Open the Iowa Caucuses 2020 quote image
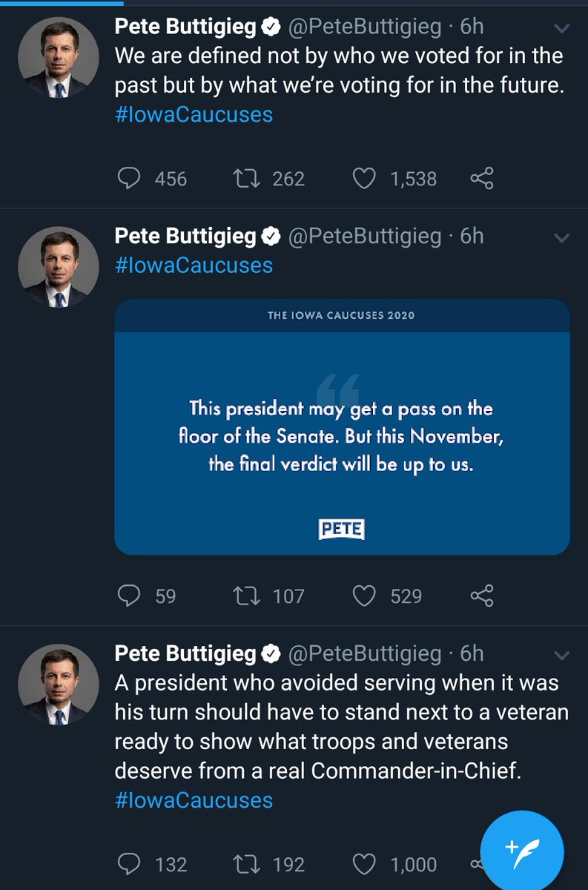This screenshot has height=890, width=588. [342, 426]
